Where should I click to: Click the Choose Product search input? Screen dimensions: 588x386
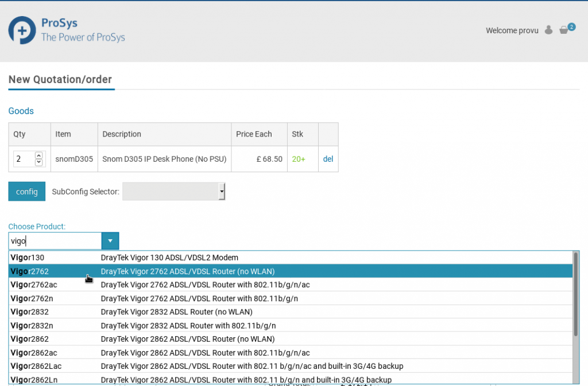55,241
